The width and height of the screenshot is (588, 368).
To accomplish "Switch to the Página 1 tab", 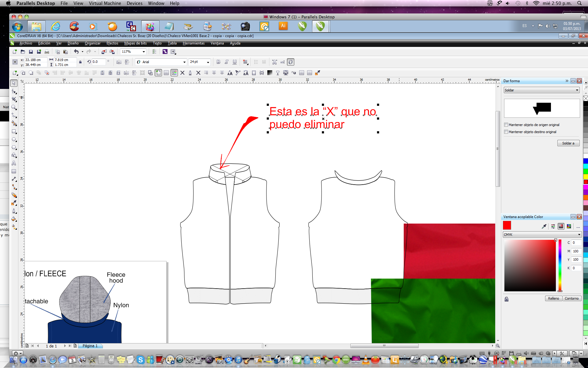I will click(x=90, y=346).
